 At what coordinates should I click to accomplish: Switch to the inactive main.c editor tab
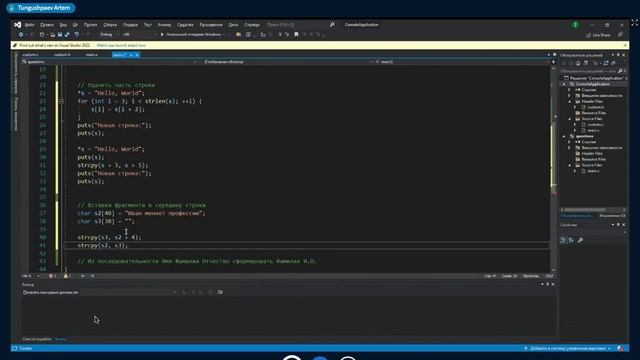92,55
